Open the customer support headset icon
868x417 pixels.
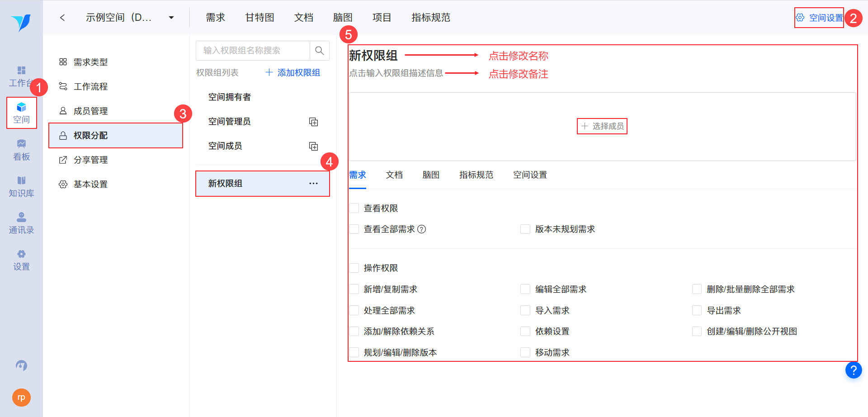click(21, 365)
